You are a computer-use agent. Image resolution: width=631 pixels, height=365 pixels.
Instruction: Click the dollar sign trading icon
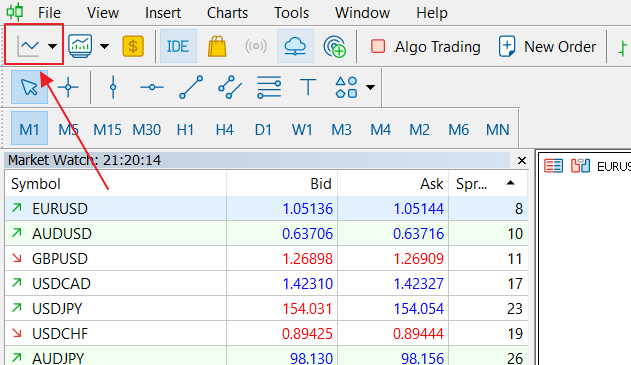133,46
